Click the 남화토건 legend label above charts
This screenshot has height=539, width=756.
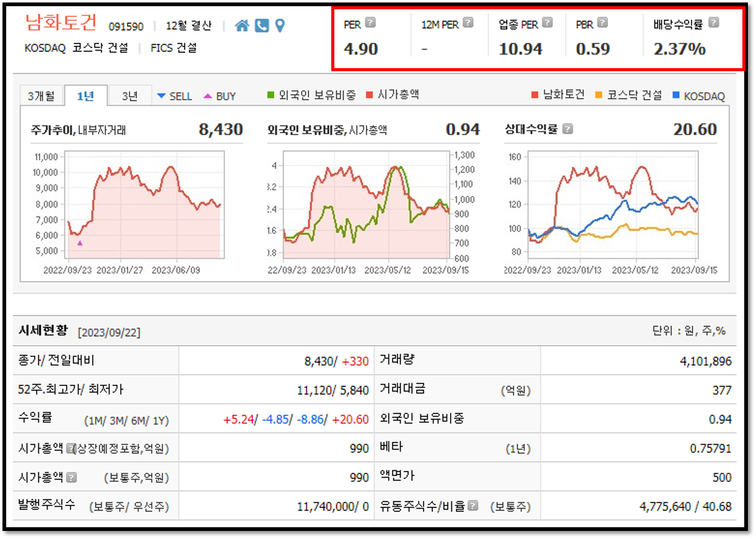[x=563, y=95]
